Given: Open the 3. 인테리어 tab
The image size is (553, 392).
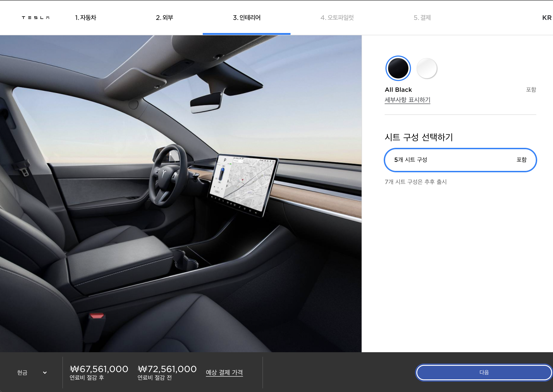Looking at the screenshot, I should 246,18.
